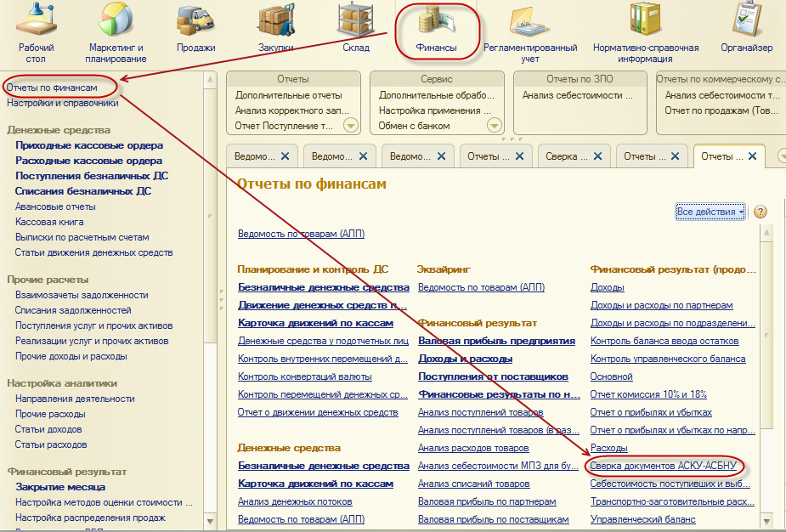This screenshot has height=532, width=786.
Task: Open Отчет о движении денежных средств
Action: [318, 412]
